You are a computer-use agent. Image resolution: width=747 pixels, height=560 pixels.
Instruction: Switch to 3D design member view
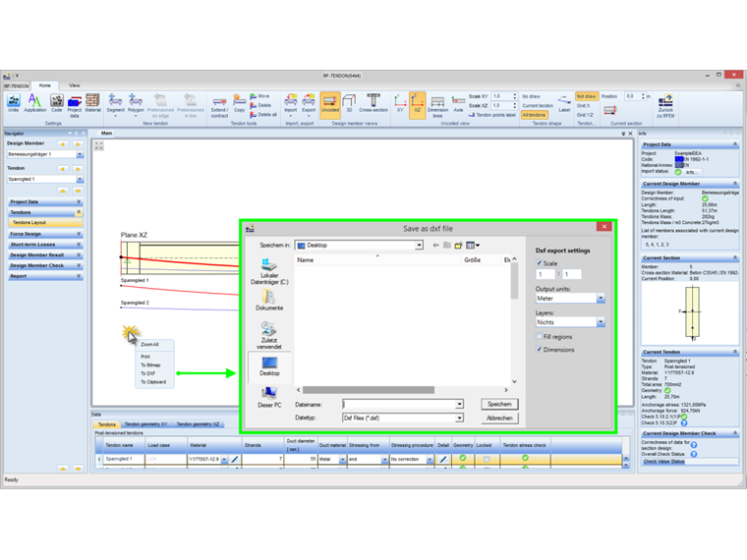click(x=349, y=103)
